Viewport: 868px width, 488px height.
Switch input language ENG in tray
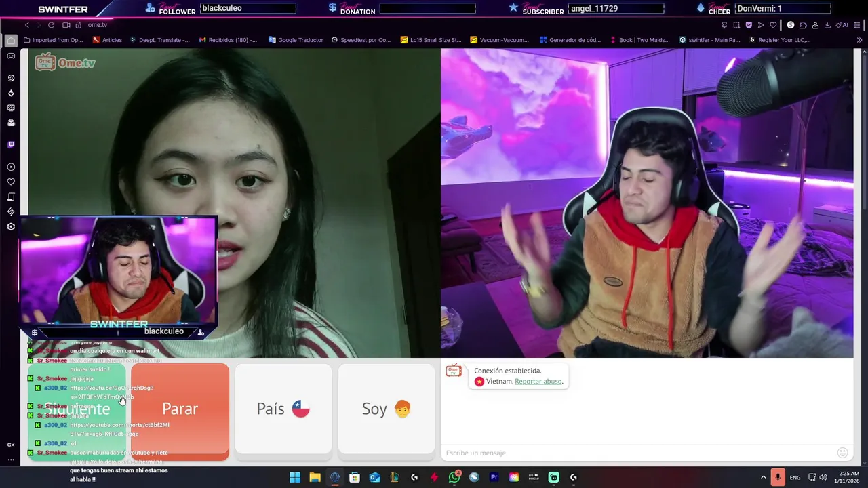[795, 477]
